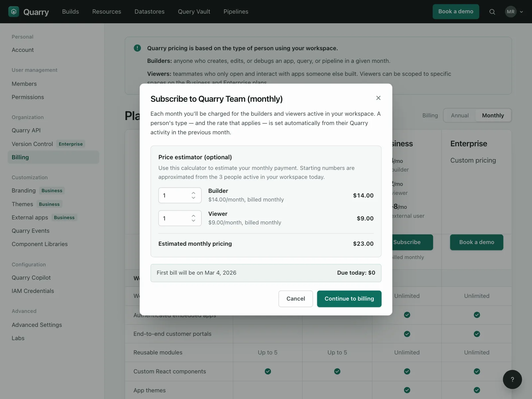The width and height of the screenshot is (532, 399).
Task: Click Business checkmark in Custom React components row
Action: point(407,371)
